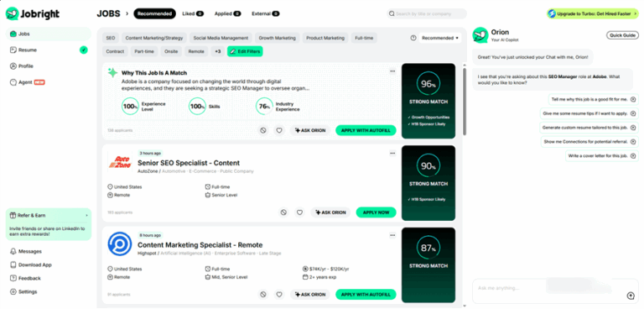Open more options on AutoZone job card

click(392, 154)
